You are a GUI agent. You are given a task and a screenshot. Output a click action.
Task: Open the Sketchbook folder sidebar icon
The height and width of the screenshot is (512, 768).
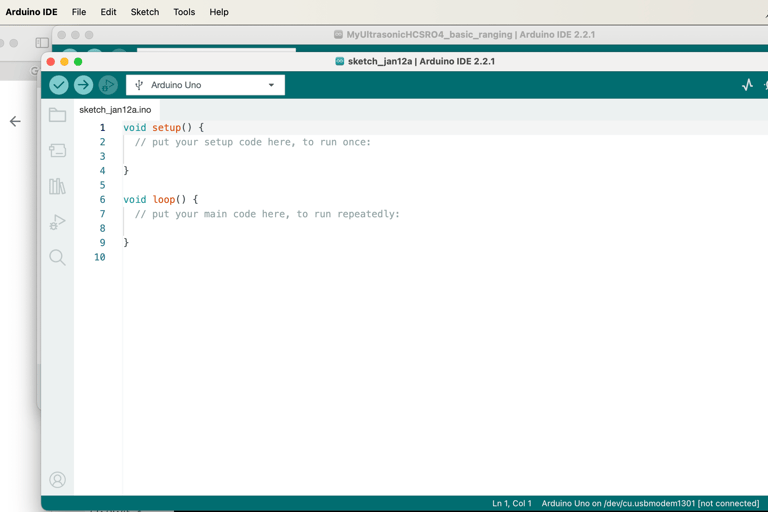(57, 115)
